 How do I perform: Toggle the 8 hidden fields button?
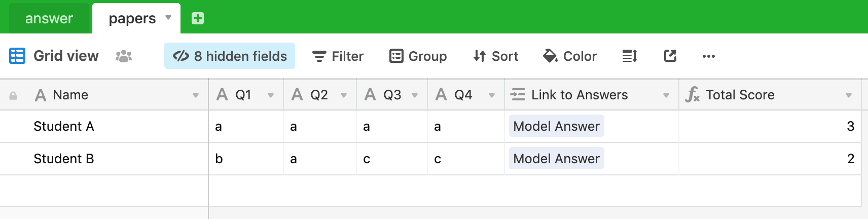[230, 56]
